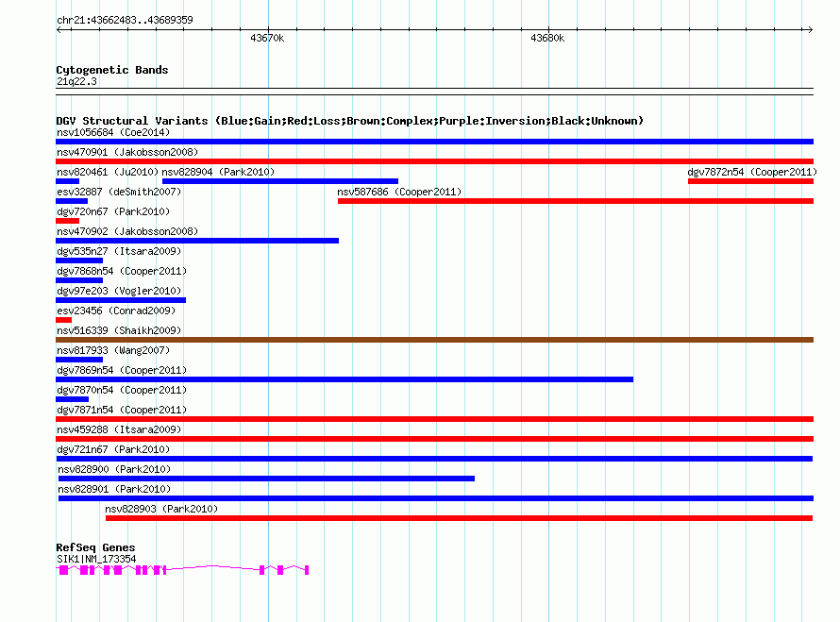The image size is (840, 622).
Task: Open the dgv97e203 (Vogler2010) label
Action: point(119,291)
